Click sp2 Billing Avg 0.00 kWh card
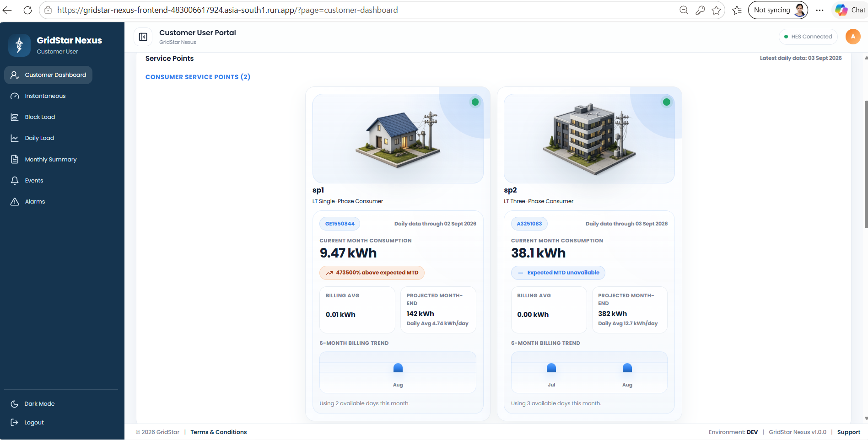The height and width of the screenshot is (440, 868). (549, 310)
